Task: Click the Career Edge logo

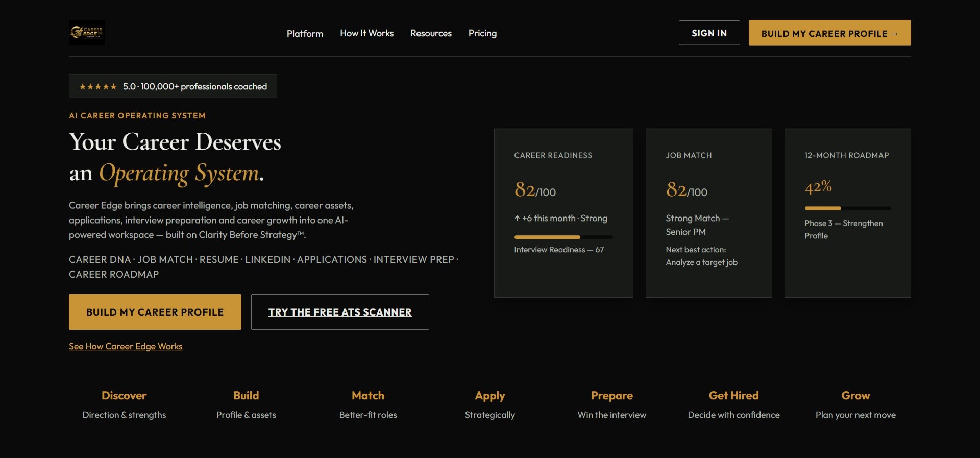Action: click(x=87, y=33)
